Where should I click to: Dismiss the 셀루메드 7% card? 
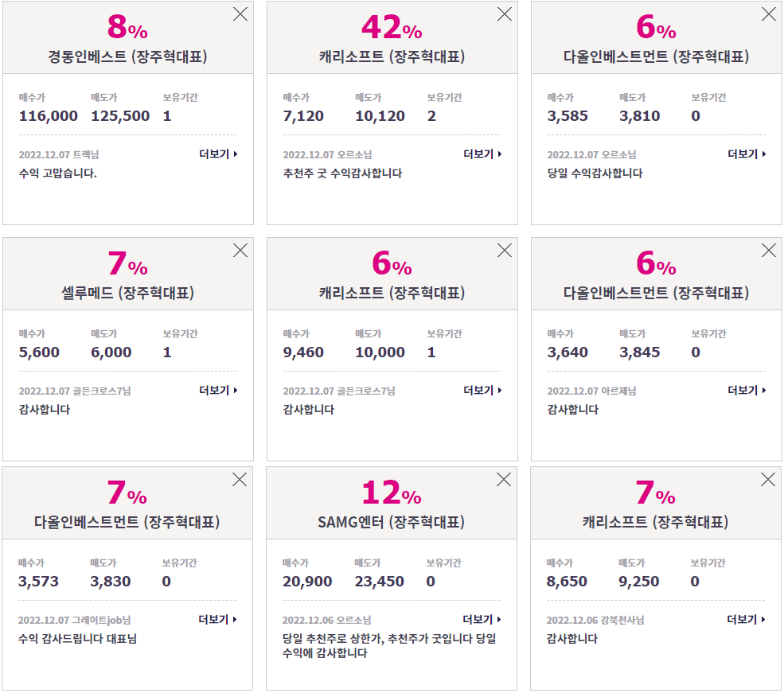[240, 251]
